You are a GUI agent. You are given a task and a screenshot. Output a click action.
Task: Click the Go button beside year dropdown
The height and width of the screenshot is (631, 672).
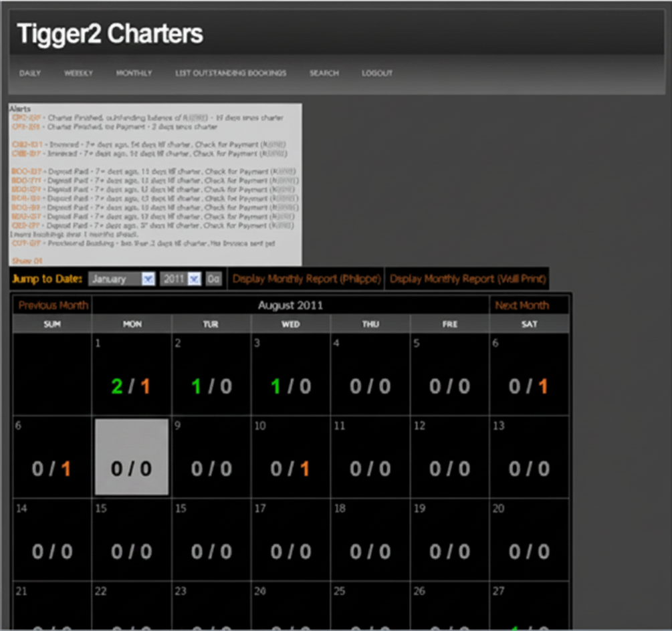click(x=213, y=279)
